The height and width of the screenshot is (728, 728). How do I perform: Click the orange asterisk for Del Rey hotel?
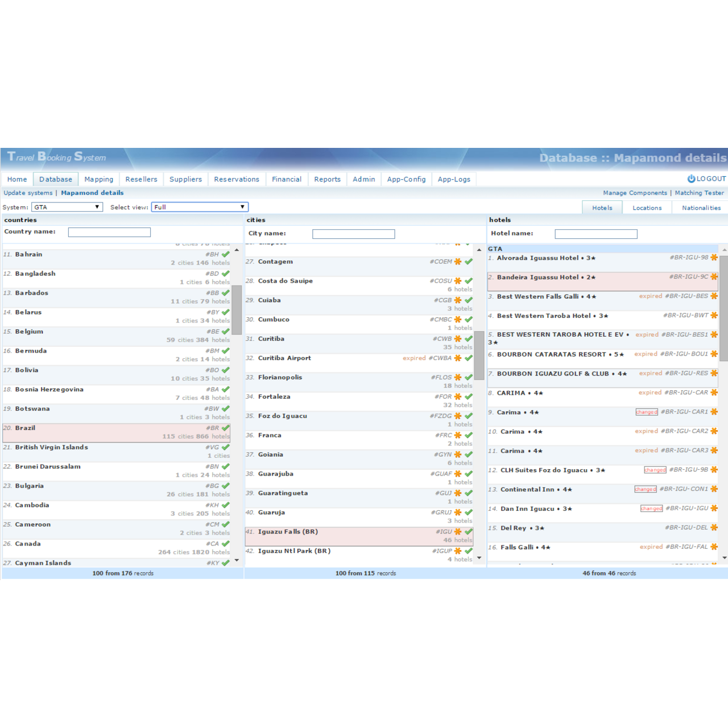(714, 528)
